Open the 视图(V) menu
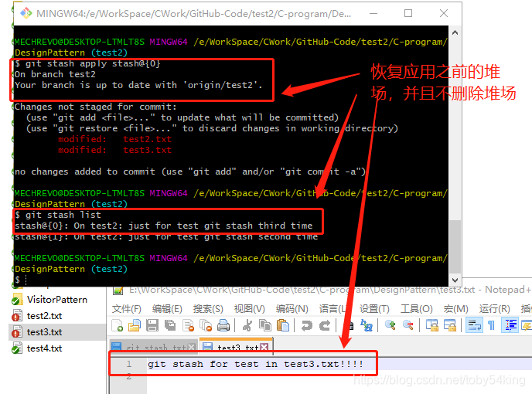Image resolution: width=532 pixels, height=394 pixels. pyautogui.click(x=249, y=309)
